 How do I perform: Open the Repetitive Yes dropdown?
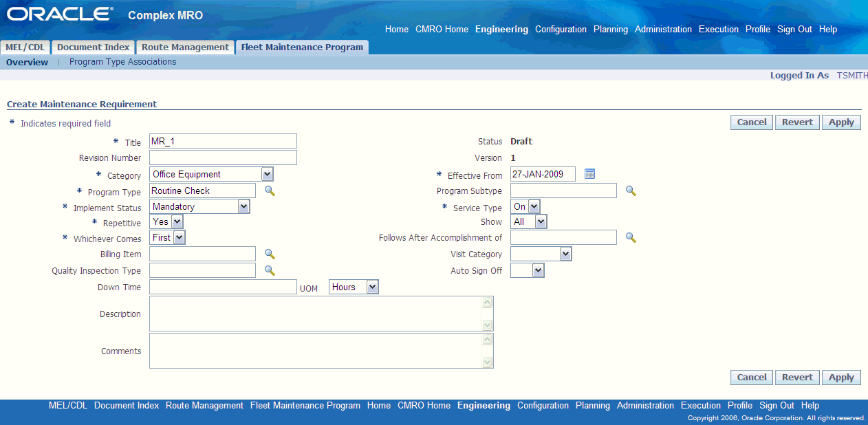[x=166, y=221]
